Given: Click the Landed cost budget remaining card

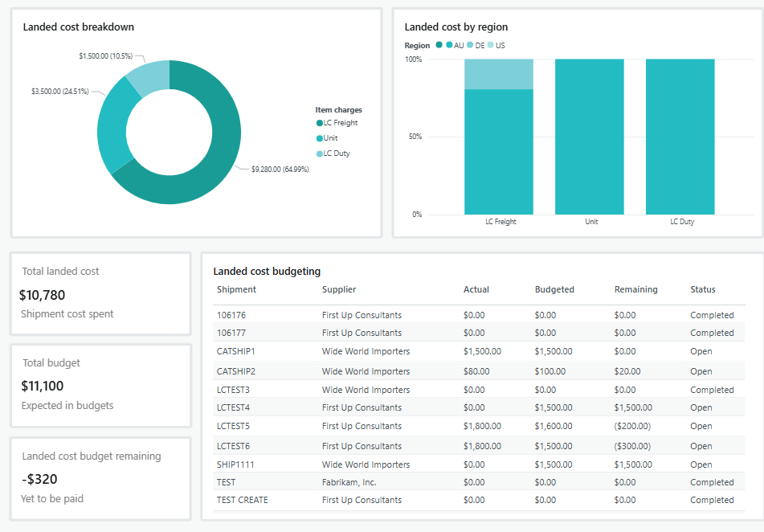Looking at the screenshot, I should [100, 478].
